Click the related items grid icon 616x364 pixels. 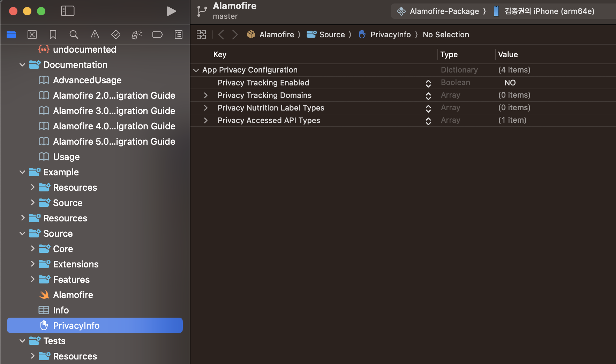(201, 35)
